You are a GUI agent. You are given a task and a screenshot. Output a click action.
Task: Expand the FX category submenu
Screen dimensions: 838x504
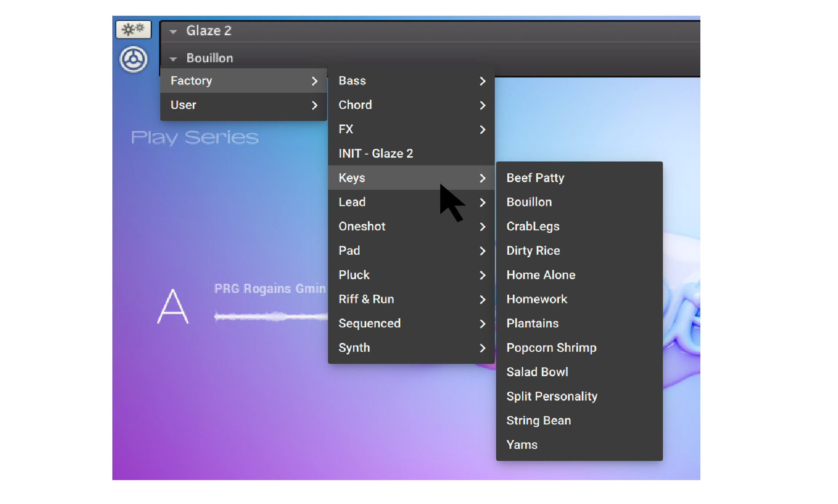click(392, 129)
